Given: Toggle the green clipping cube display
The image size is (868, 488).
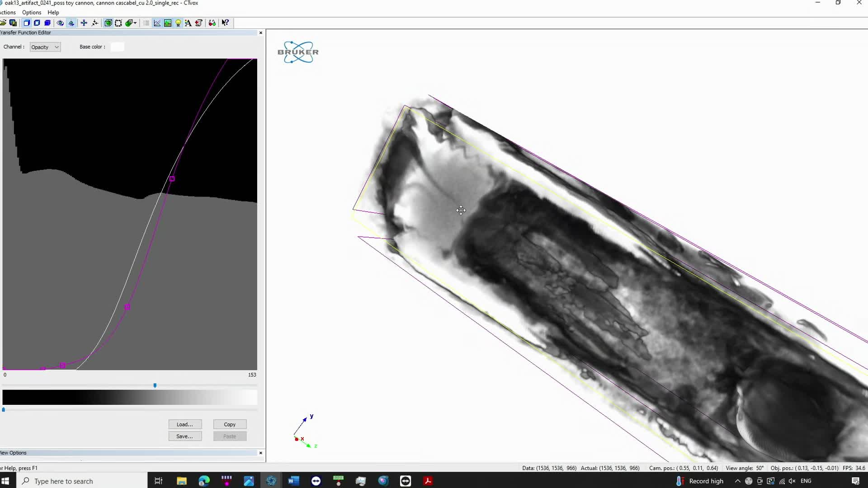Looking at the screenshot, I should click(108, 23).
